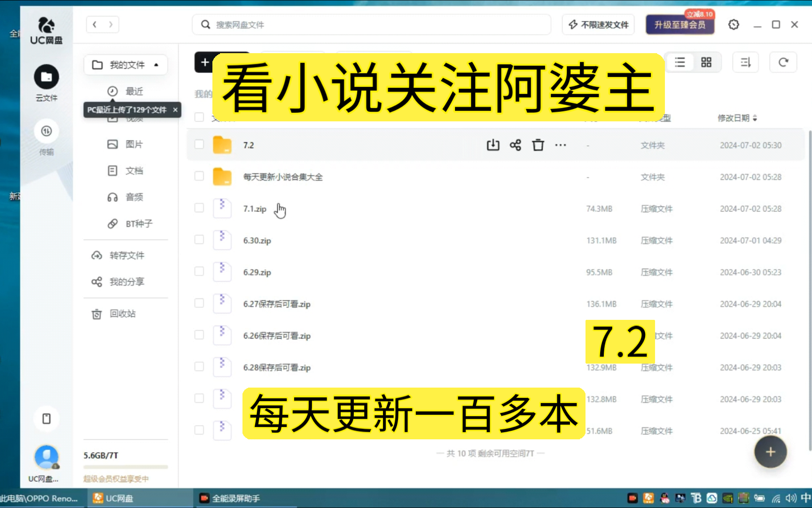Click the storage usage bar 5.6GB/7T
812x508 pixels.
[x=125, y=467]
